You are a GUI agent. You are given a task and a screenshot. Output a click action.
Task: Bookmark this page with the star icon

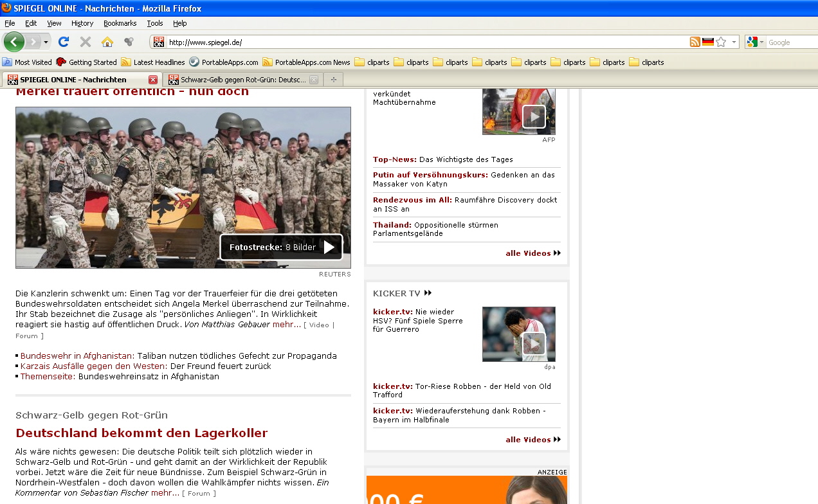tap(721, 42)
